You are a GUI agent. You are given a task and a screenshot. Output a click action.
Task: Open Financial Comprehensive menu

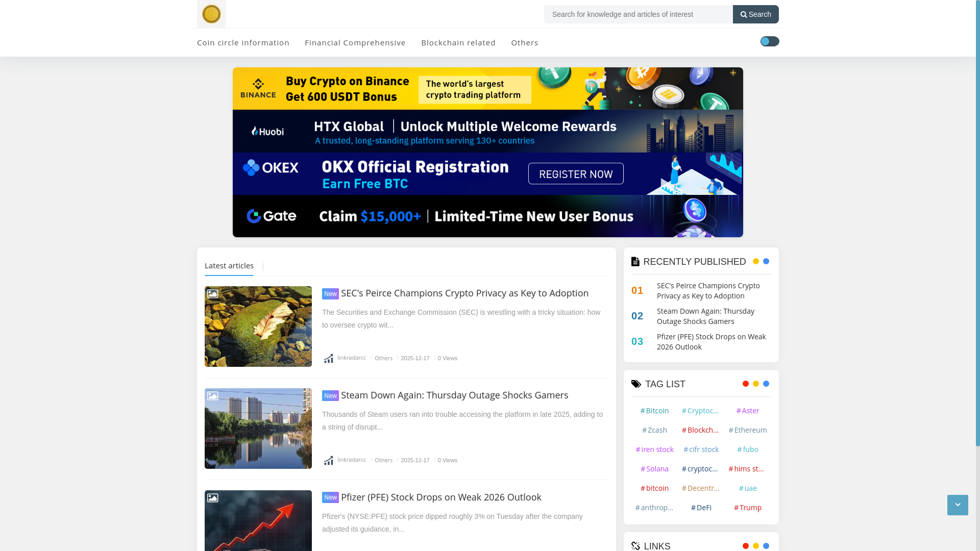[355, 42]
